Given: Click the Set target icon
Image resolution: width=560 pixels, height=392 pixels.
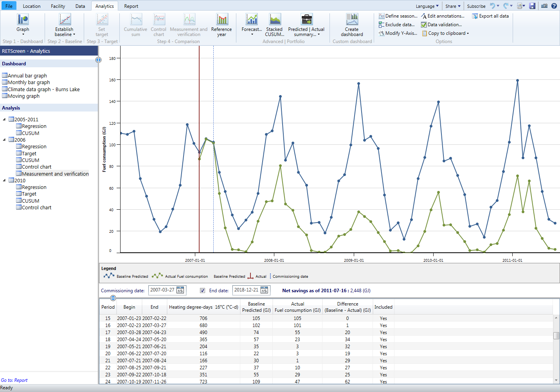Looking at the screenshot, I should pyautogui.click(x=102, y=24).
